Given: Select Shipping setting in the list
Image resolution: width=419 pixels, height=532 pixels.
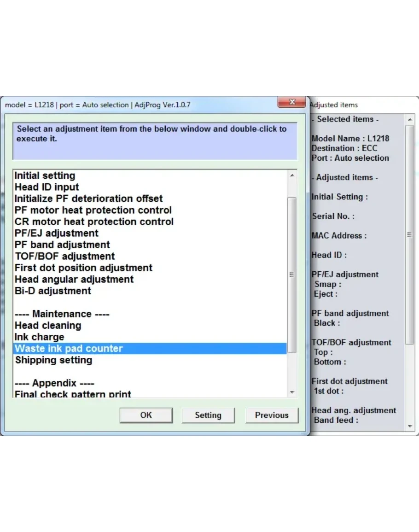Looking at the screenshot, I should [x=53, y=360].
